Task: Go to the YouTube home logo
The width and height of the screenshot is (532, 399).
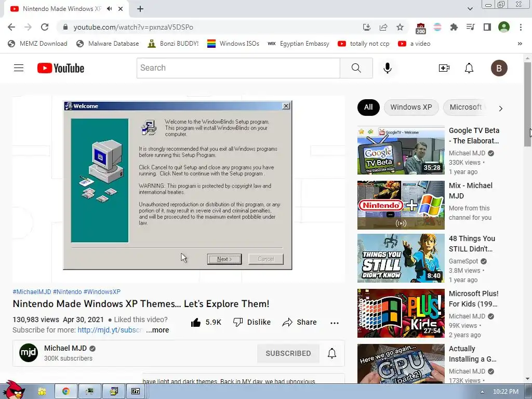Action: 61,68
